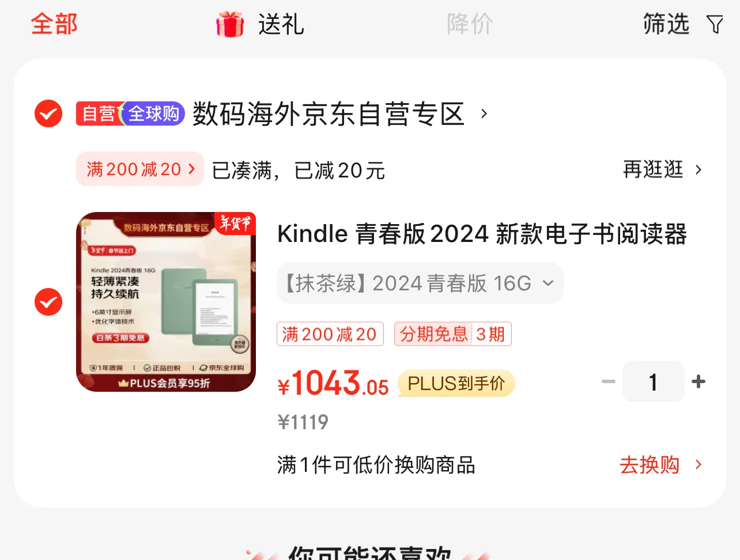Open the 送礼 gift box icon
The image size is (740, 560).
point(230,24)
